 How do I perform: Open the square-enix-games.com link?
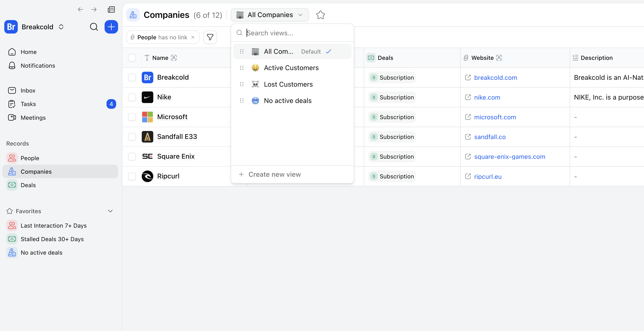[509, 157]
